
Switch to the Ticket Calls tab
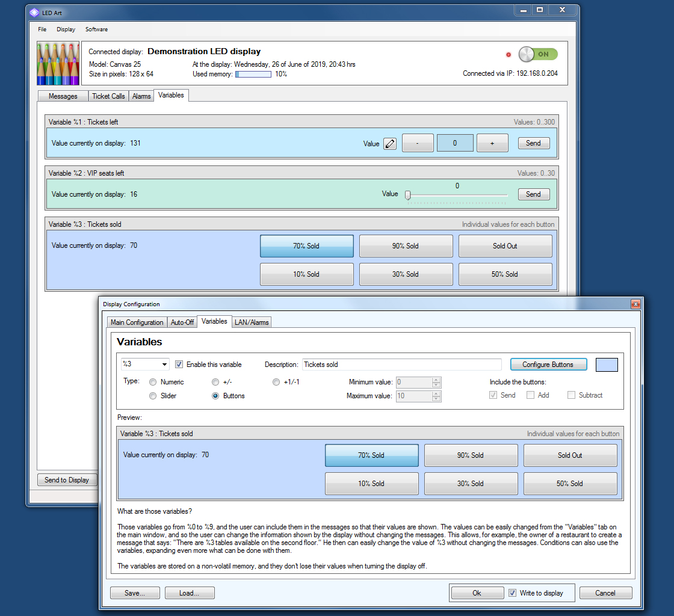click(108, 96)
